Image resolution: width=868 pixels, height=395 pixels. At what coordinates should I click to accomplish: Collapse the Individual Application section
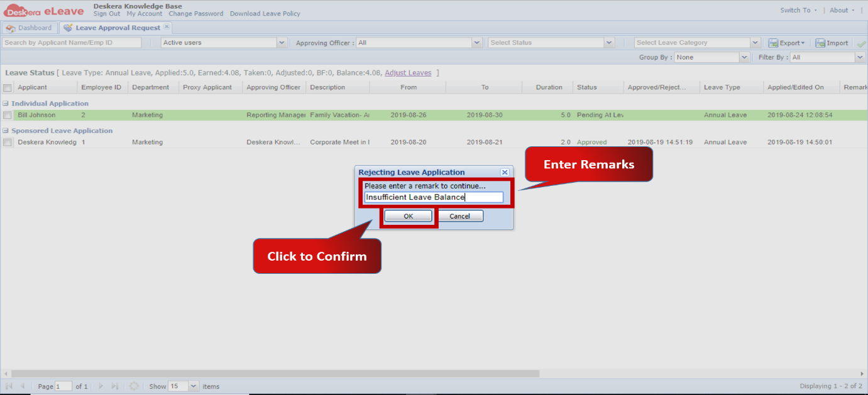6,103
